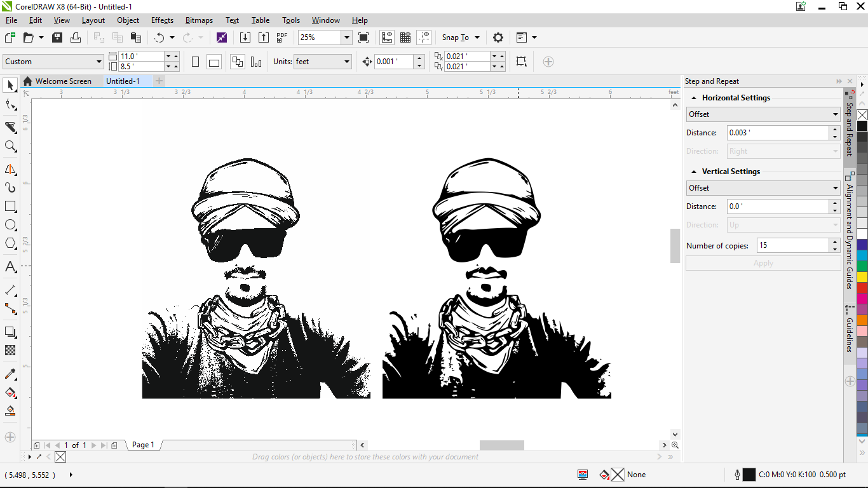
Task: Open the Snap To options
Action: [461, 37]
